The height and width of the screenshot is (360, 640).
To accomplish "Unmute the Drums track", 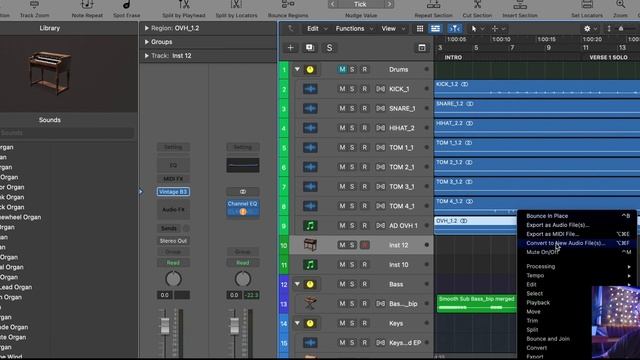I will click(342, 69).
